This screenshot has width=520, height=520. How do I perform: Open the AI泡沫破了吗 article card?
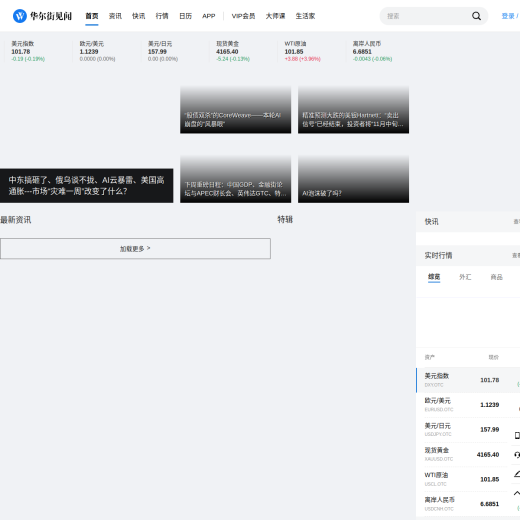click(x=353, y=179)
